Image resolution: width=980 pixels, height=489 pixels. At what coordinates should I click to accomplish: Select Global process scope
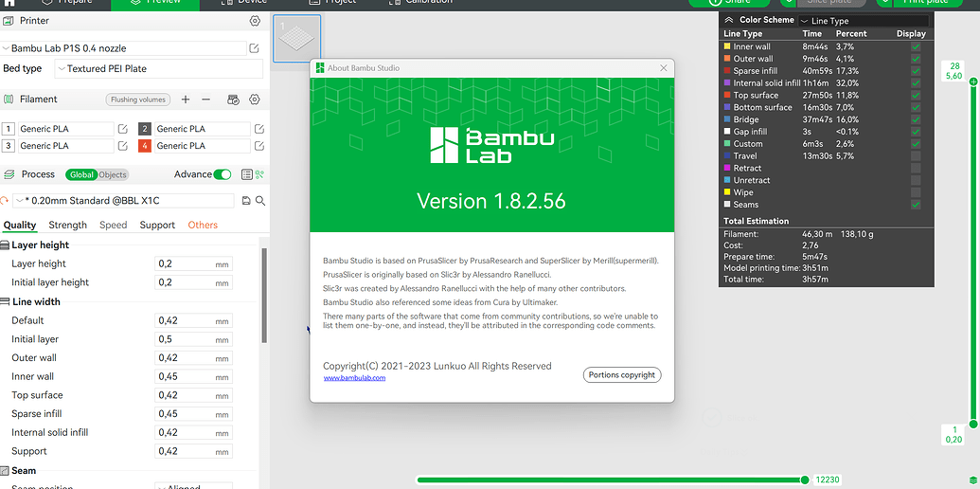[81, 175]
